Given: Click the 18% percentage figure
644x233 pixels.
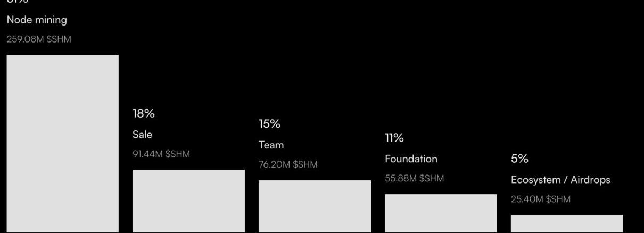Looking at the screenshot, I should 144,113.
